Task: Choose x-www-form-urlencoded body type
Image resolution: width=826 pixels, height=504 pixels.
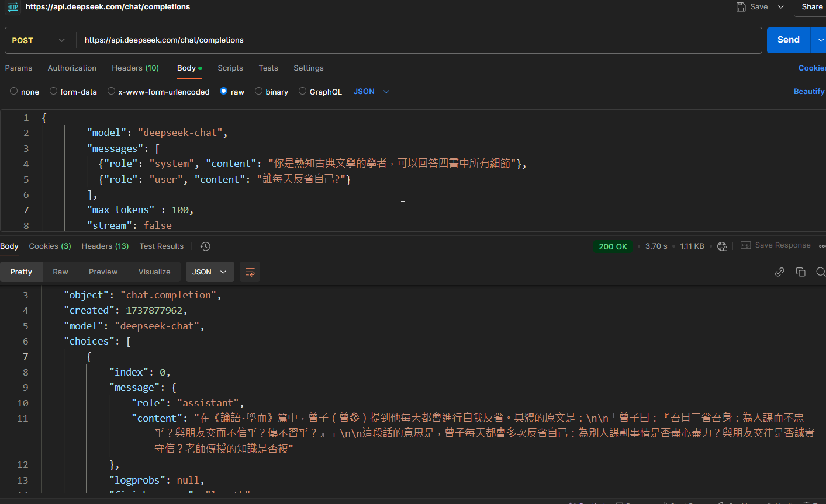Action: pos(111,91)
